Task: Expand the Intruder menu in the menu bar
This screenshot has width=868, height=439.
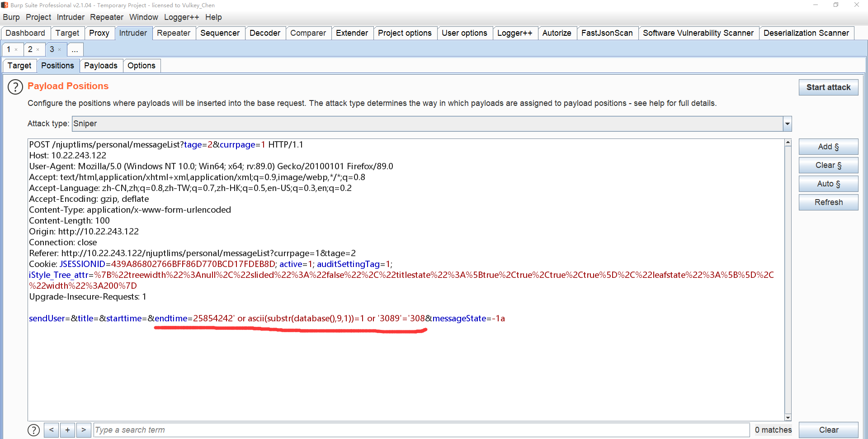Action: (x=71, y=17)
